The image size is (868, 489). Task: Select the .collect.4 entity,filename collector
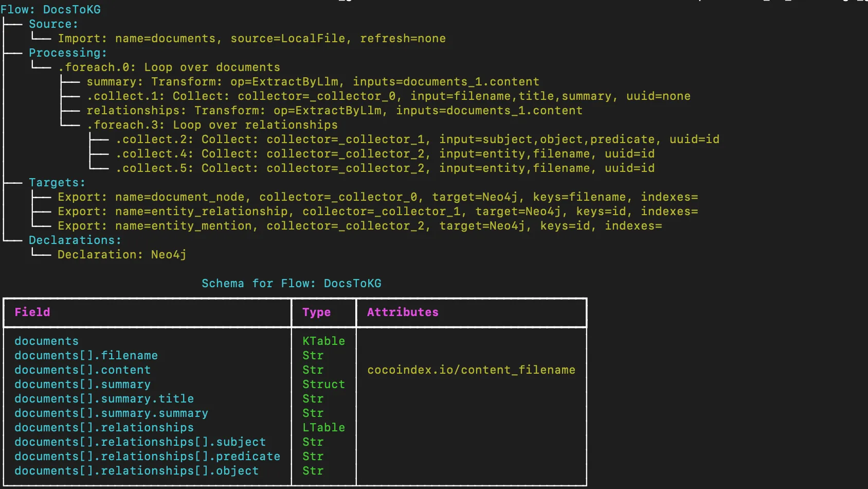click(386, 153)
